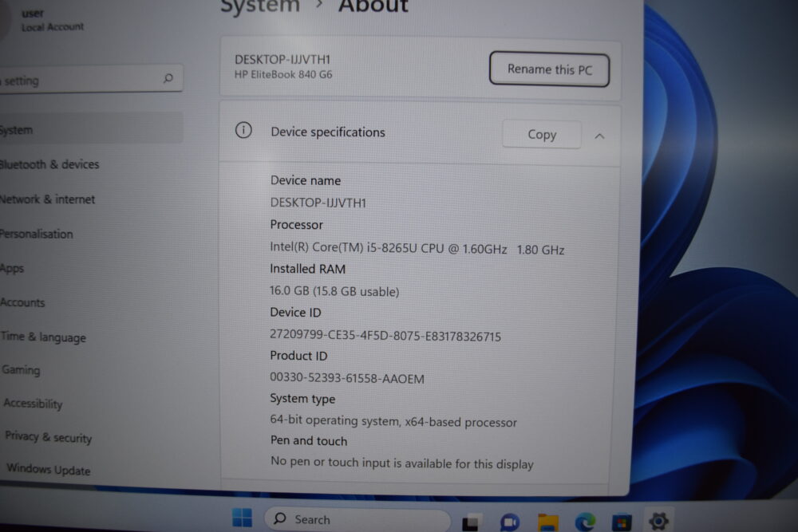Select the 16.0 GB (15.8 GB usable) value

coord(334,291)
